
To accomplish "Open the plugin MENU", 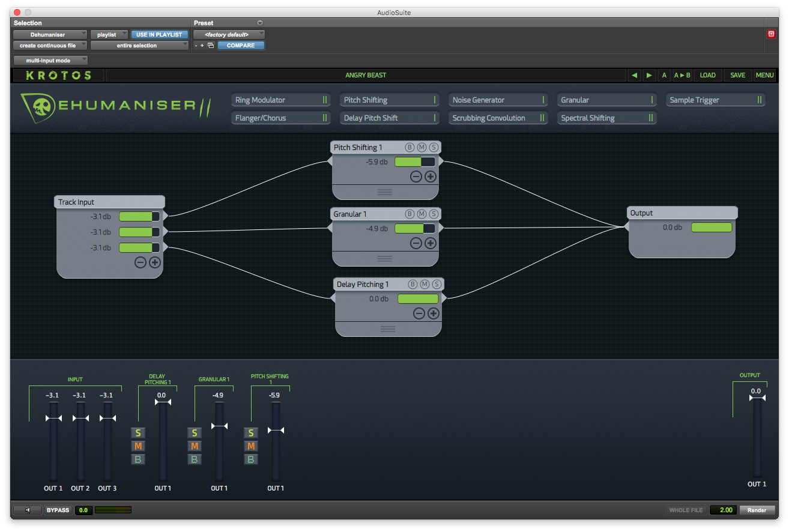I will point(764,76).
